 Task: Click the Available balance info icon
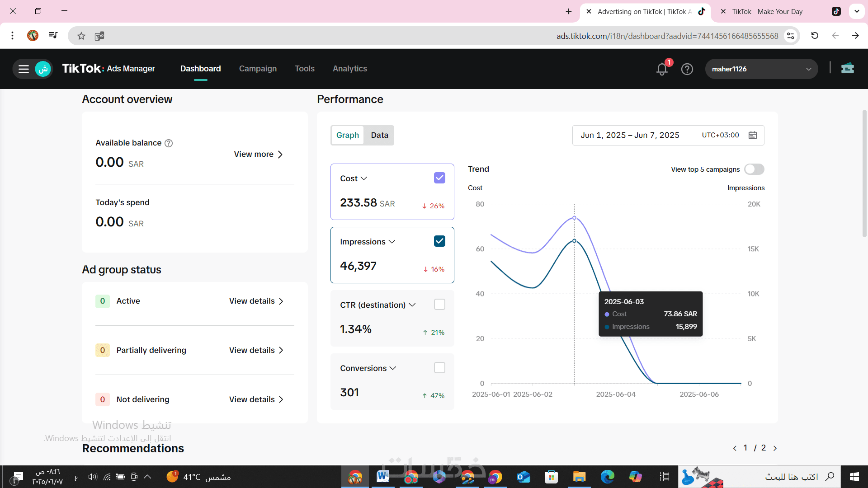(x=169, y=143)
